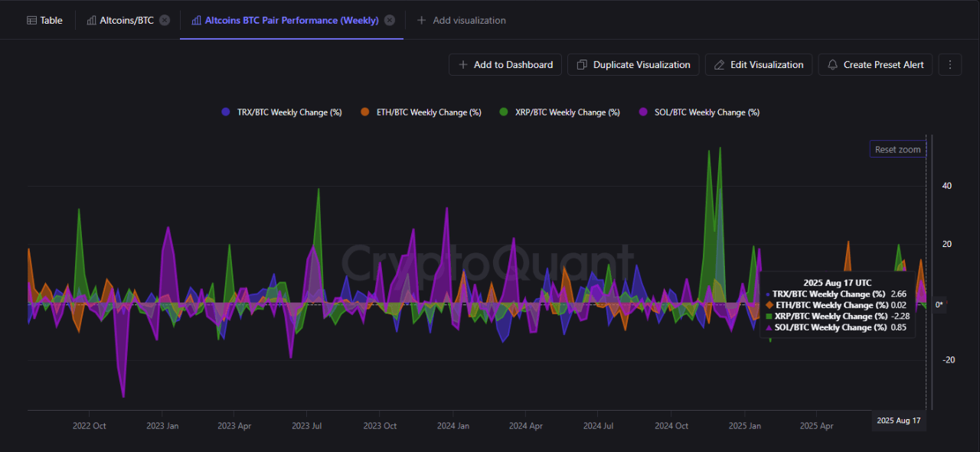Click the 2023 Jul x-axis label

click(x=306, y=426)
